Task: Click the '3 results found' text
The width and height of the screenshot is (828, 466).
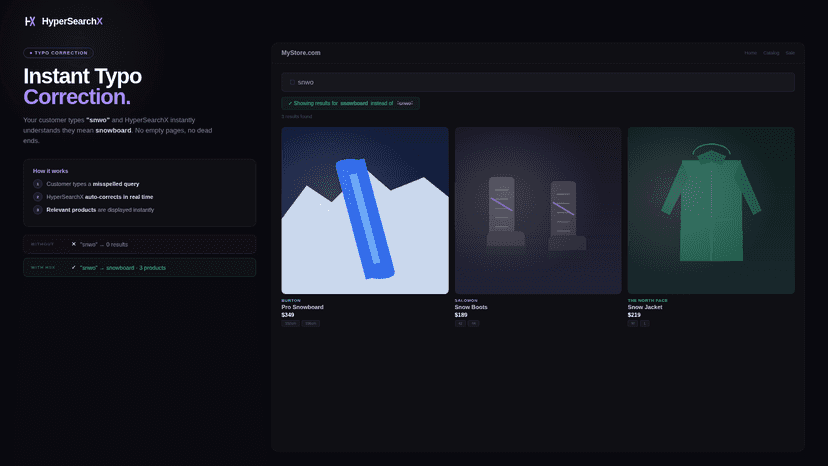Action: (297, 116)
